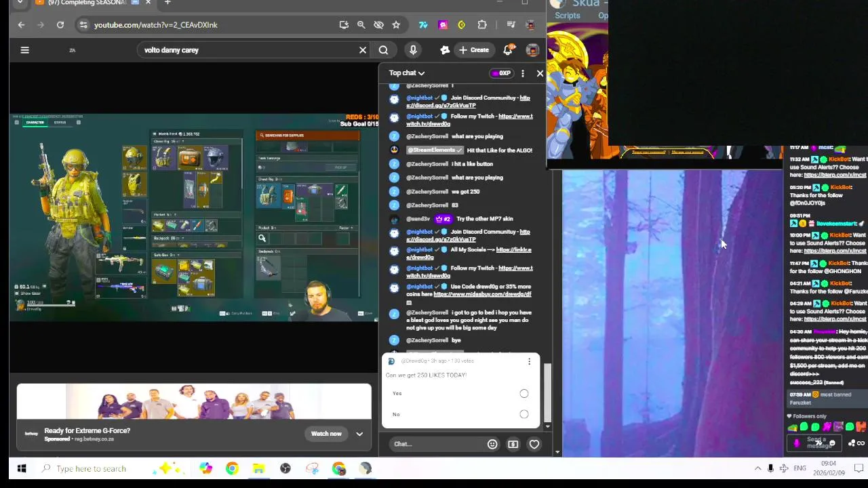Send a heart reaction in chat

(x=534, y=445)
